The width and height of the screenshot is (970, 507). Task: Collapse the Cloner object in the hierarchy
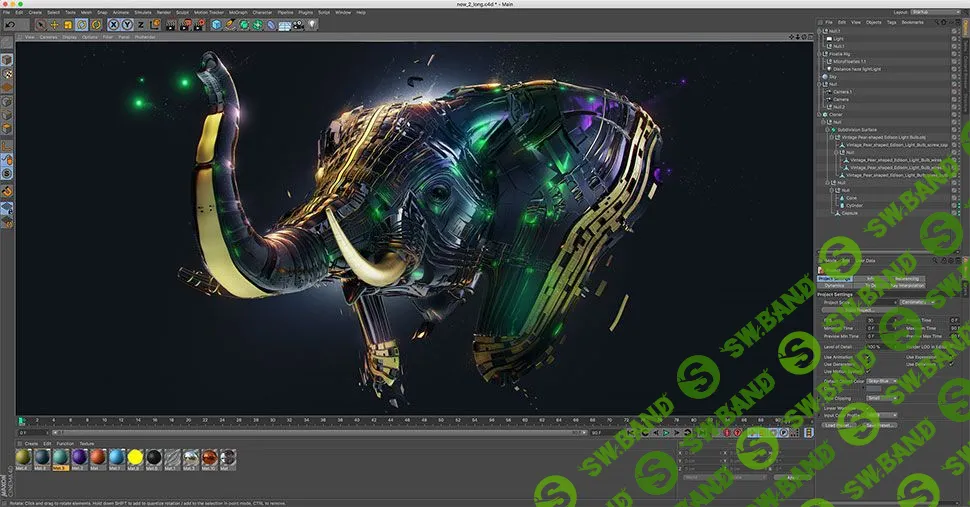(x=818, y=114)
